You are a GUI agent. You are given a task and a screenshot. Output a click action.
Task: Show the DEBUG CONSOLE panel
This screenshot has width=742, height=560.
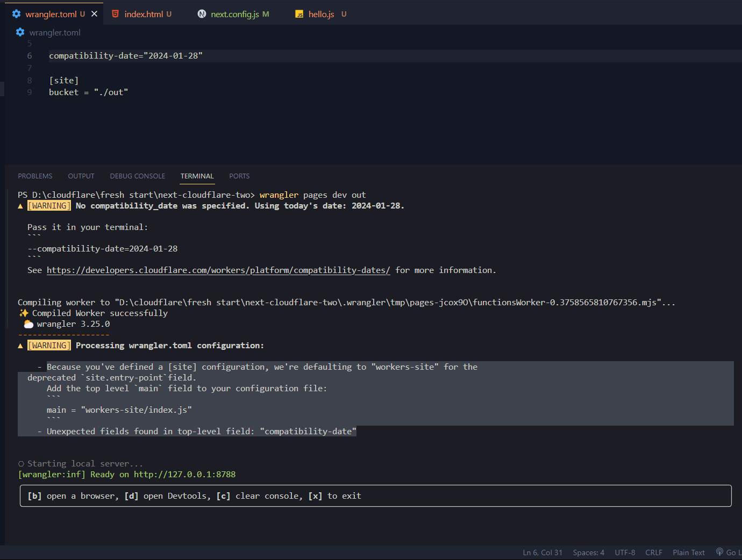138,176
